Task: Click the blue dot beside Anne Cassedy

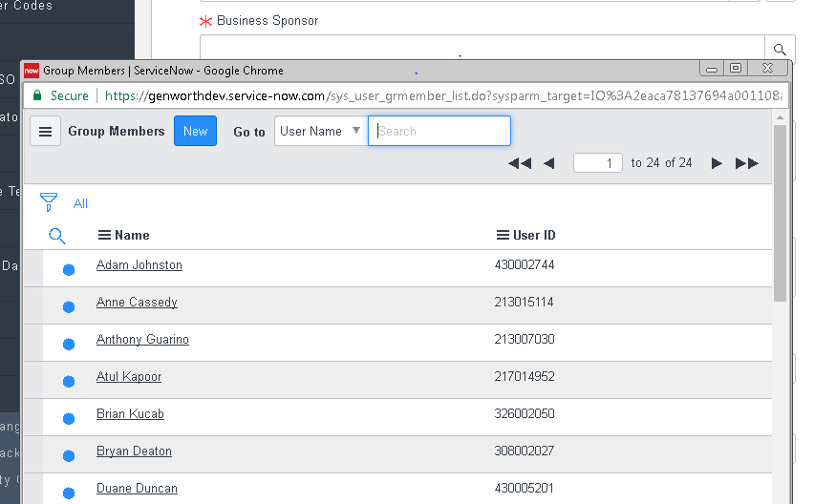Action: click(x=69, y=307)
